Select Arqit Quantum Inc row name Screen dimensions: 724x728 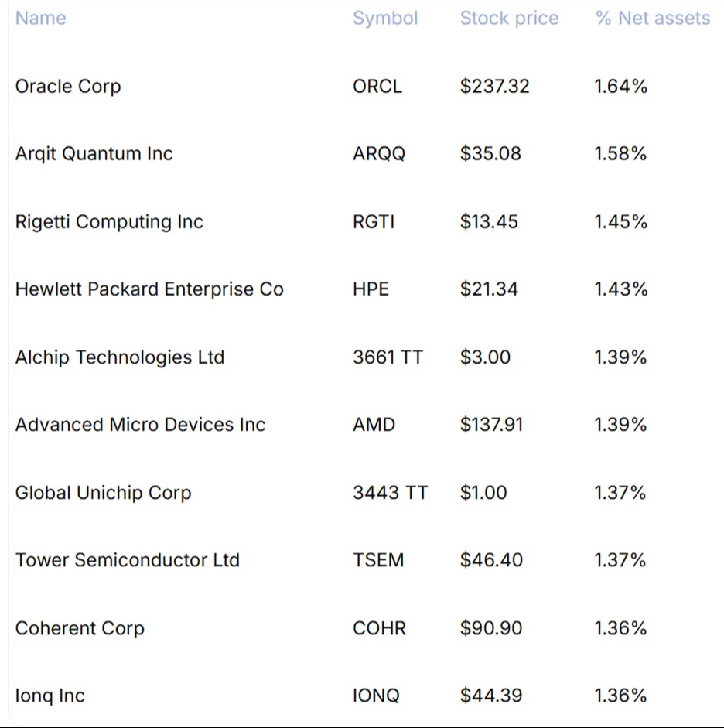(94, 154)
